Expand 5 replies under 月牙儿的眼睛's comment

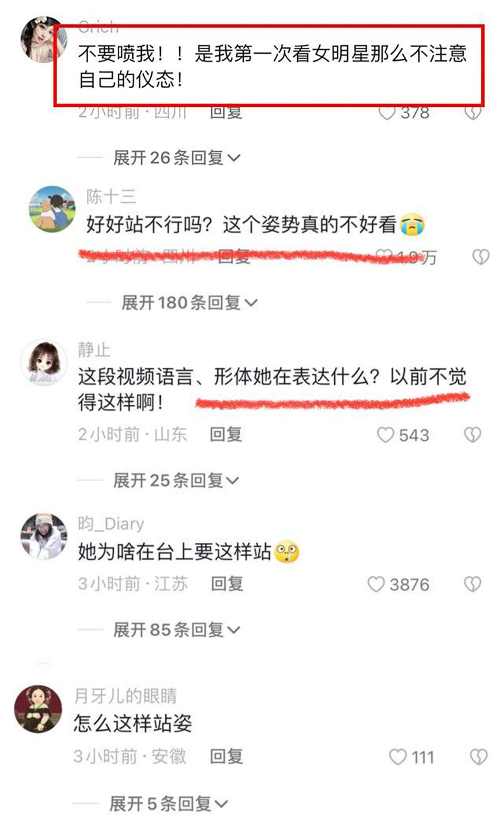tap(169, 804)
